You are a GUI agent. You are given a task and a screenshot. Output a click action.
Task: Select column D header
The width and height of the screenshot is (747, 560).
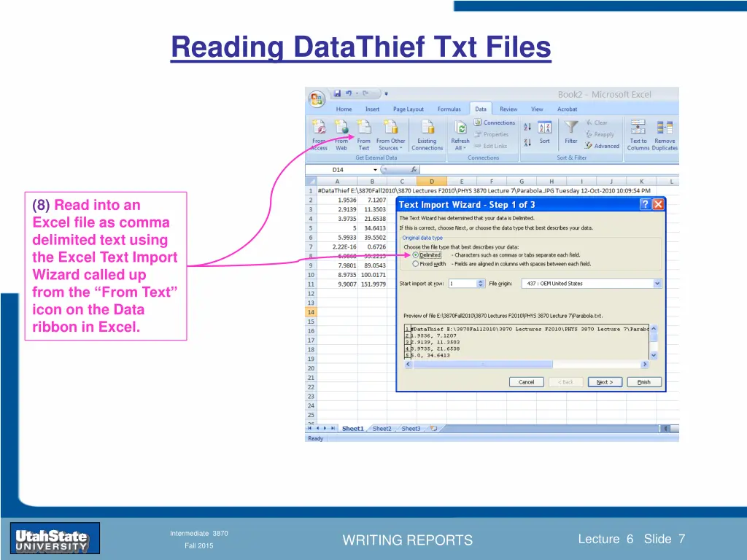pyautogui.click(x=432, y=182)
